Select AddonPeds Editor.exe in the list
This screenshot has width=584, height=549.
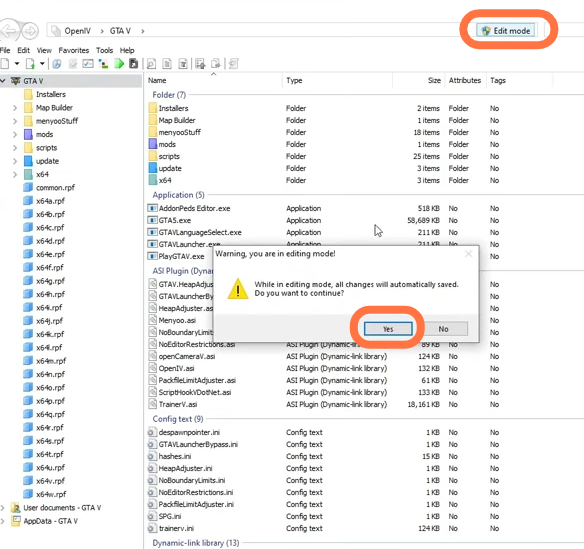194,208
